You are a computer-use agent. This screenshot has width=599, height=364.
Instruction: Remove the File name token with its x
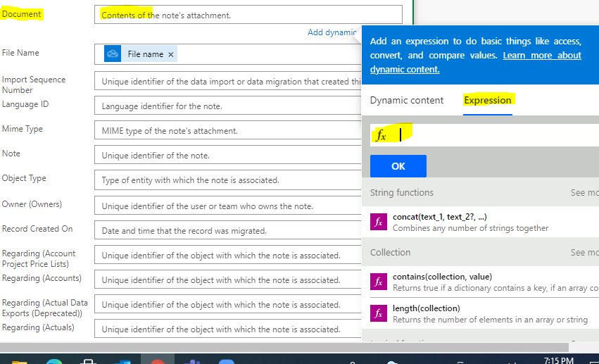point(171,55)
